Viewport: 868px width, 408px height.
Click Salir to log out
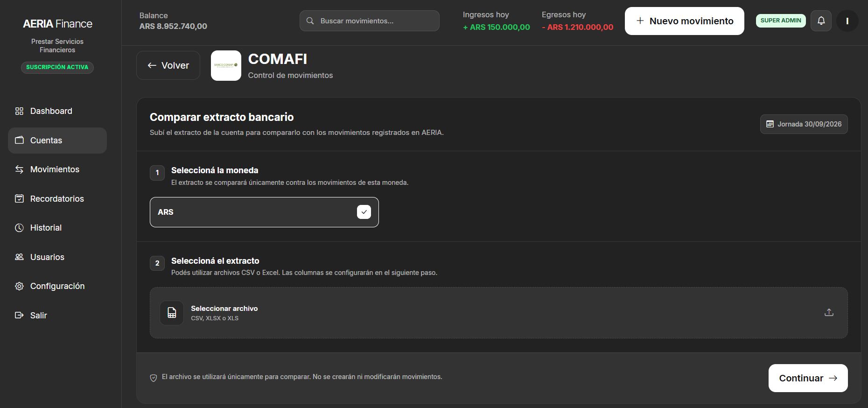coord(57,316)
